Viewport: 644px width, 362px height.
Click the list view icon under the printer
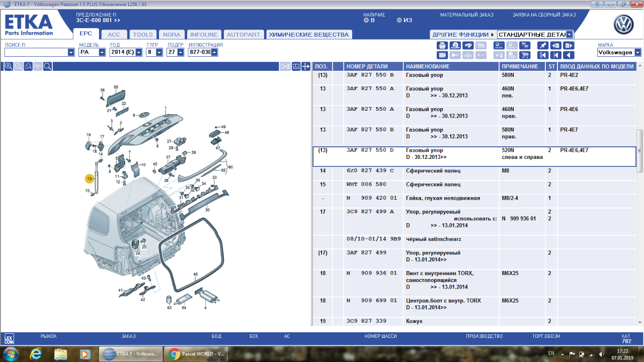[442, 55]
